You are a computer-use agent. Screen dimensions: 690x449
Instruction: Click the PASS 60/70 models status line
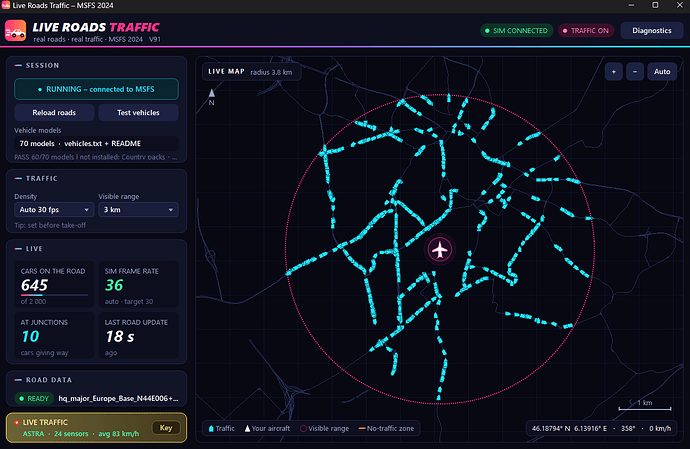(96, 157)
